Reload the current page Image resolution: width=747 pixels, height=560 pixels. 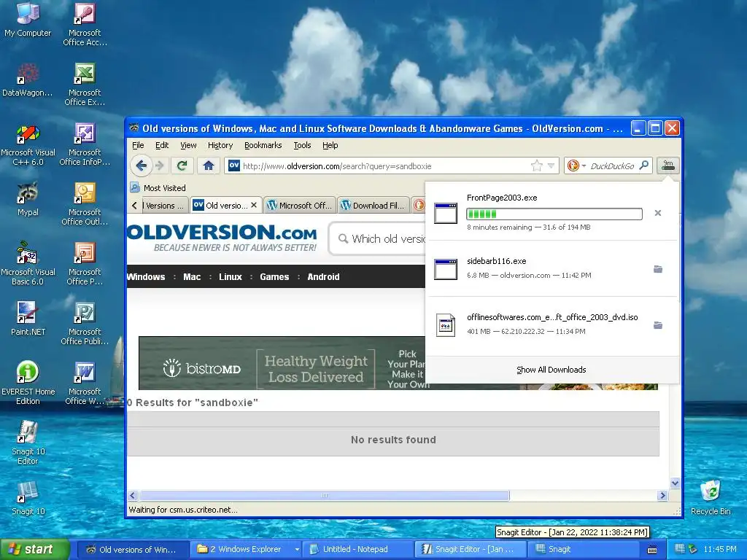(182, 166)
